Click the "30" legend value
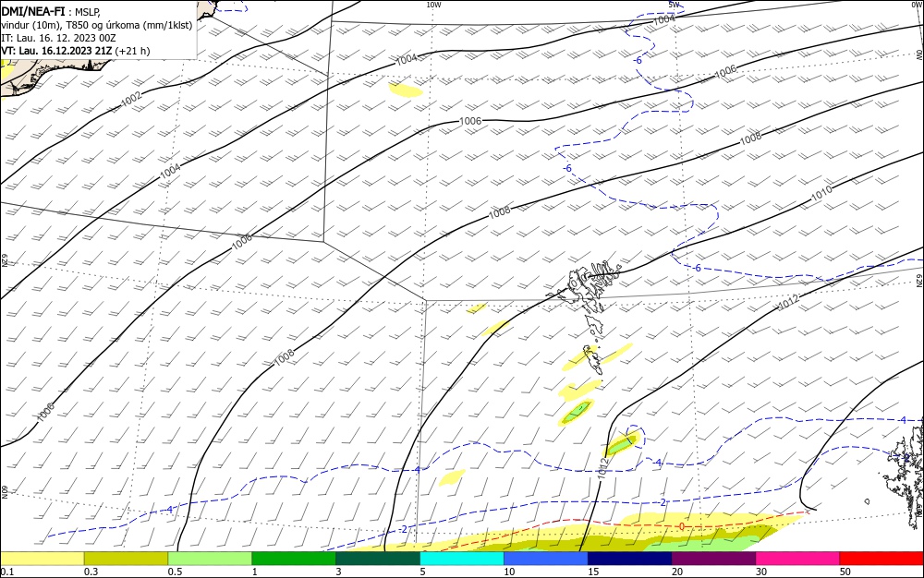The height and width of the screenshot is (578, 924). pyautogui.click(x=761, y=572)
